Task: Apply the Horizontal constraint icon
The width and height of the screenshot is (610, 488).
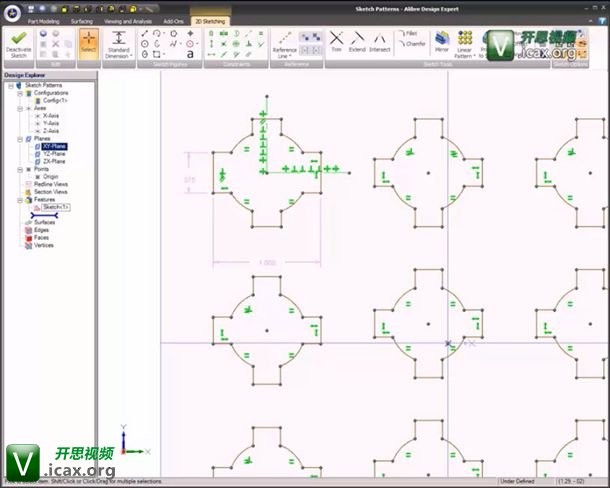Action: [x=211, y=54]
